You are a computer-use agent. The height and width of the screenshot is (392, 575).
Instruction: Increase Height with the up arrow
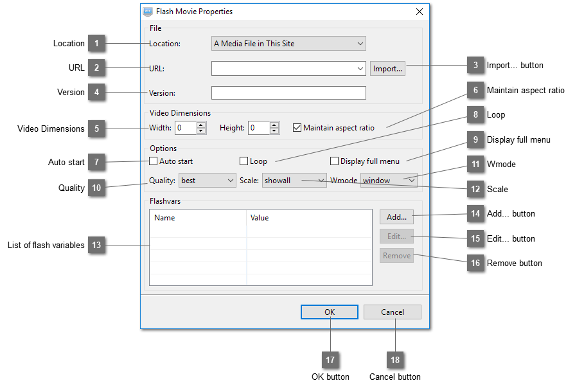pos(274,125)
